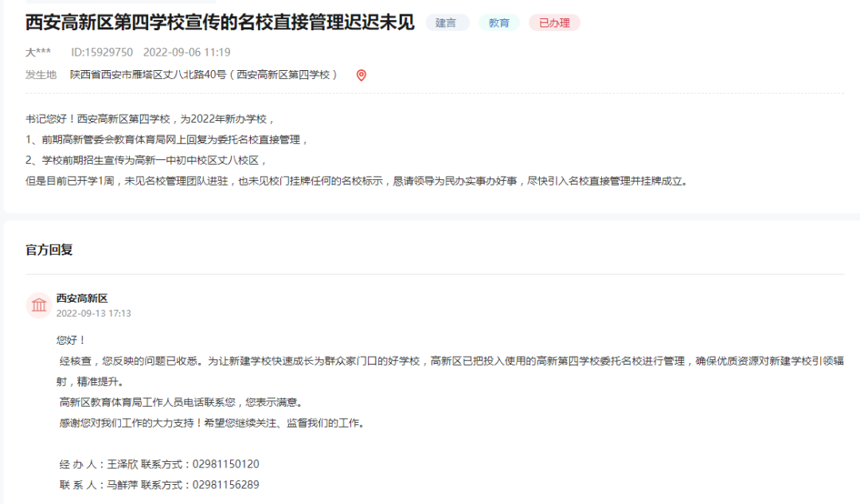This screenshot has height=504, width=860.
Task: Click the reply line 射，精准提升。
Action: click(92, 381)
